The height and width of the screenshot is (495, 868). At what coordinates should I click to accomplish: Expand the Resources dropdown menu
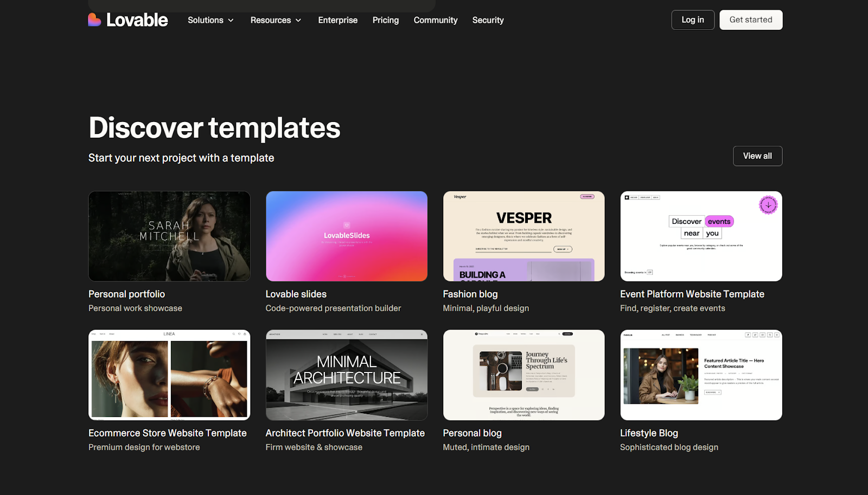click(x=276, y=20)
